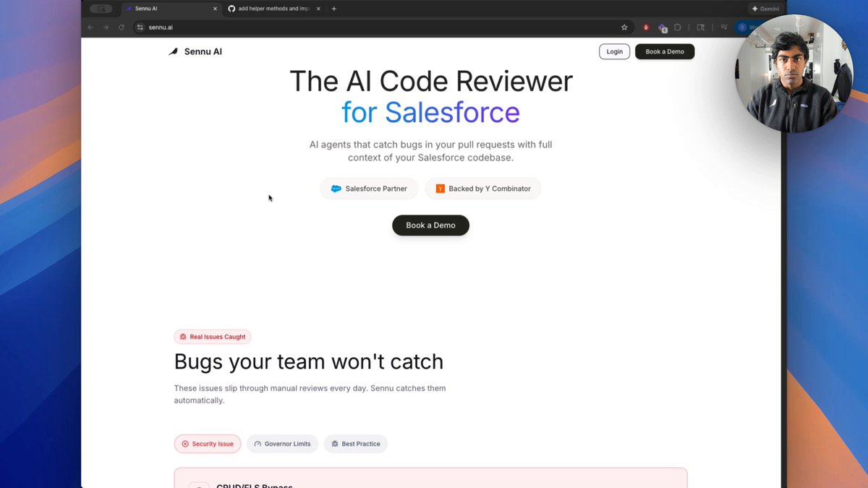This screenshot has width=868, height=488.
Task: Switch to the Sennu AI tab
Action: pyautogui.click(x=170, y=9)
